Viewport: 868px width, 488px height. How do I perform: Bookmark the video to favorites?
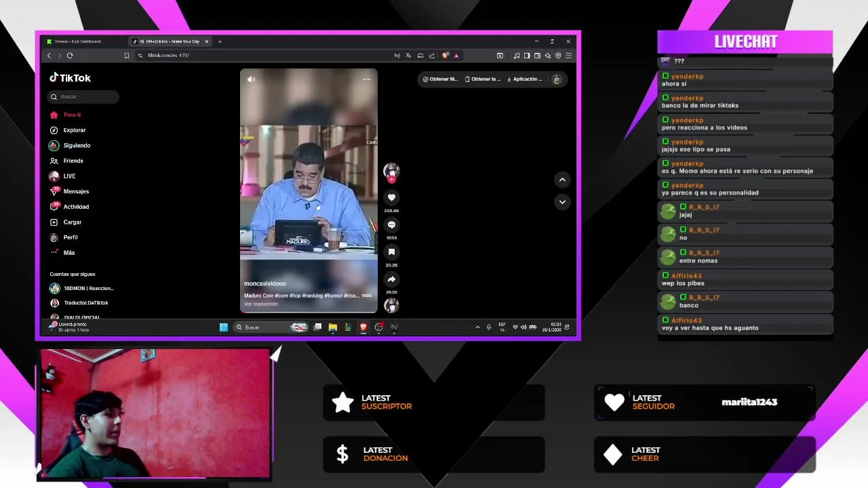391,251
